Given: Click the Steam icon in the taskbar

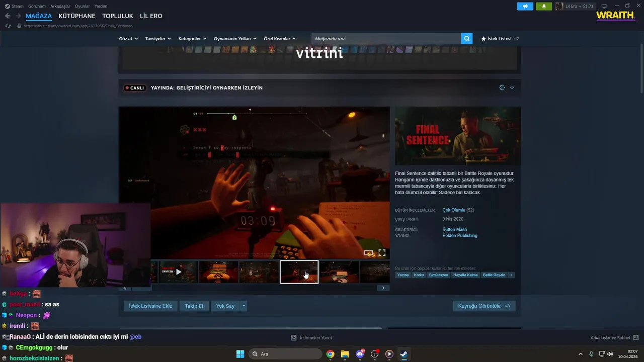Looking at the screenshot, I should (404, 354).
